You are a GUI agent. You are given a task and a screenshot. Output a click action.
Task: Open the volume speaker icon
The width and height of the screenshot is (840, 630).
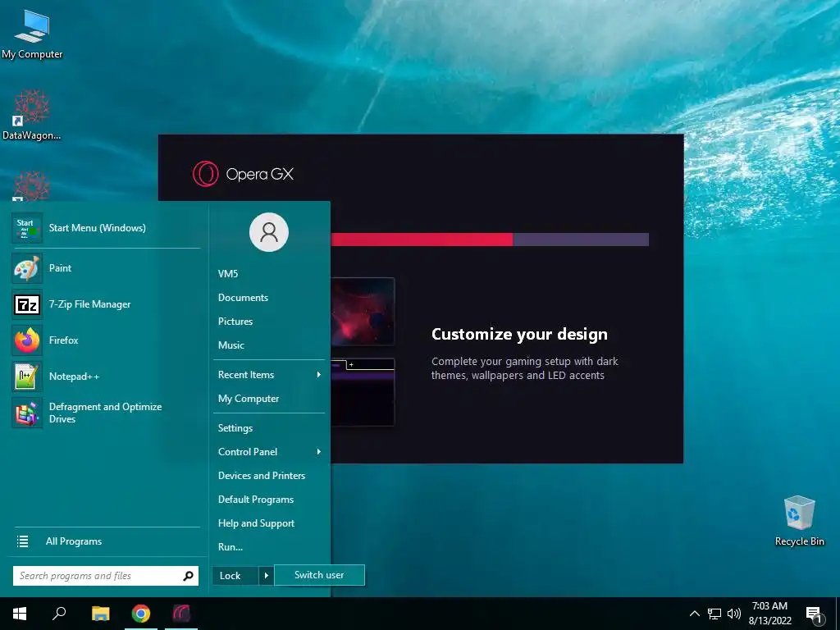[734, 614]
